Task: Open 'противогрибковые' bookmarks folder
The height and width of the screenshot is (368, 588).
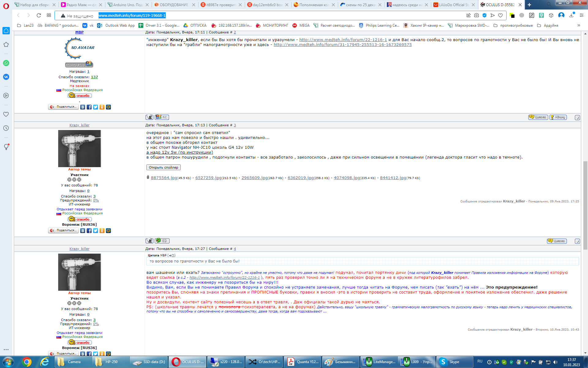Action: [516, 25]
